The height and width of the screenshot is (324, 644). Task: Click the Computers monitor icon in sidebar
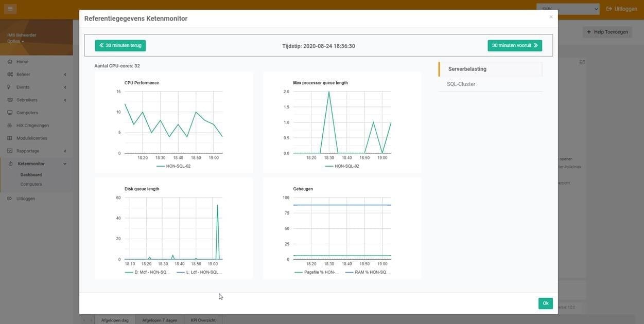coord(10,113)
